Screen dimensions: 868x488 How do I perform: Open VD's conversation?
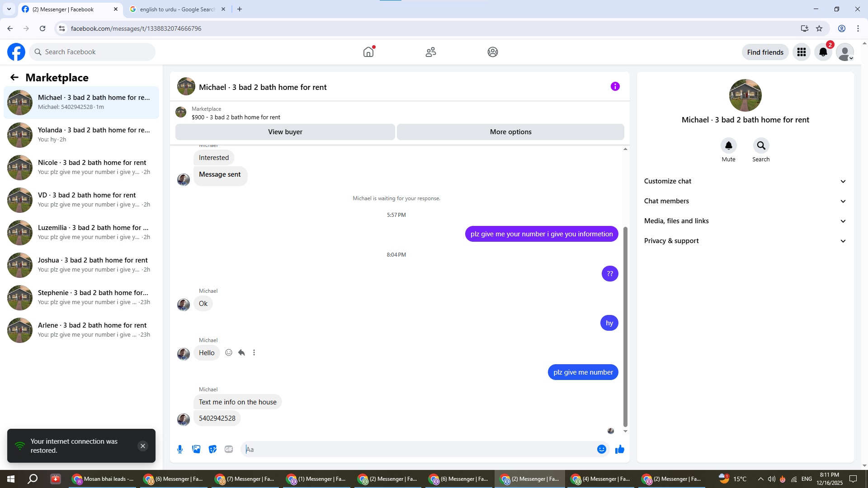81,200
